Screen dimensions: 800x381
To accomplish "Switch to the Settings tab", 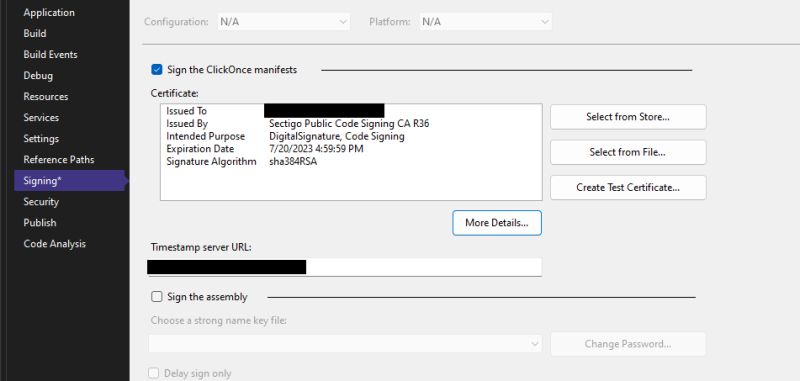I will (x=41, y=139).
